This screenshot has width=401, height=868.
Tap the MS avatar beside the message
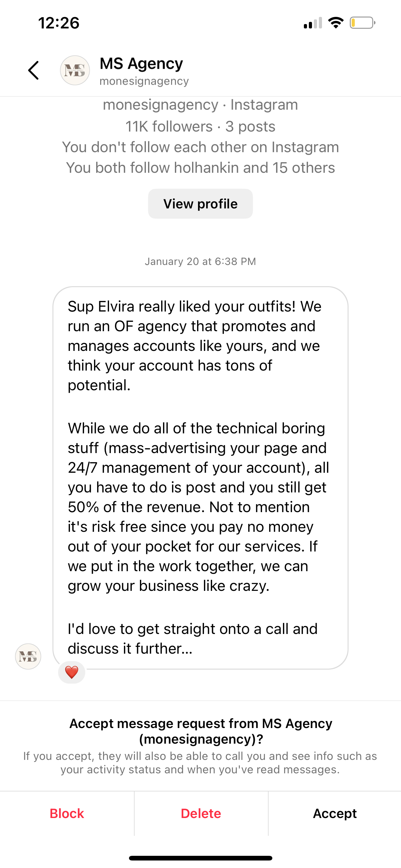coord(28,656)
